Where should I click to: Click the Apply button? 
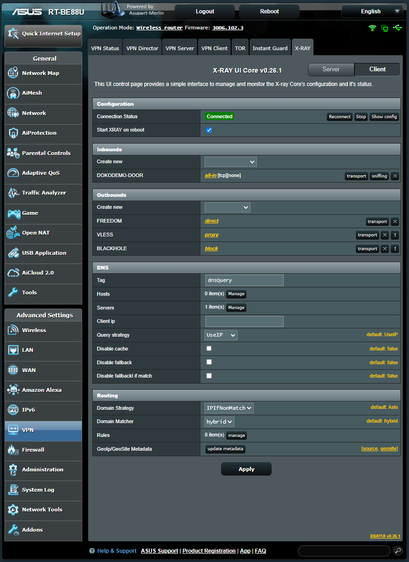[x=246, y=469]
